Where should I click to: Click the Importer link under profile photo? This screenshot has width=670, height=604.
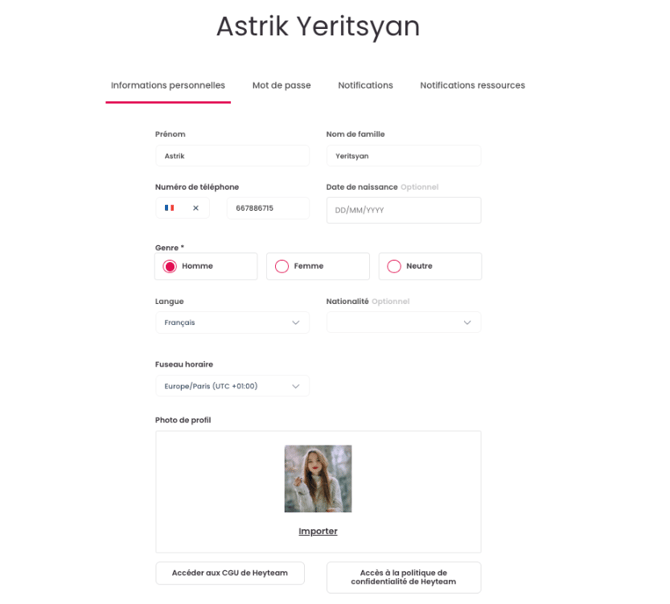(x=318, y=531)
